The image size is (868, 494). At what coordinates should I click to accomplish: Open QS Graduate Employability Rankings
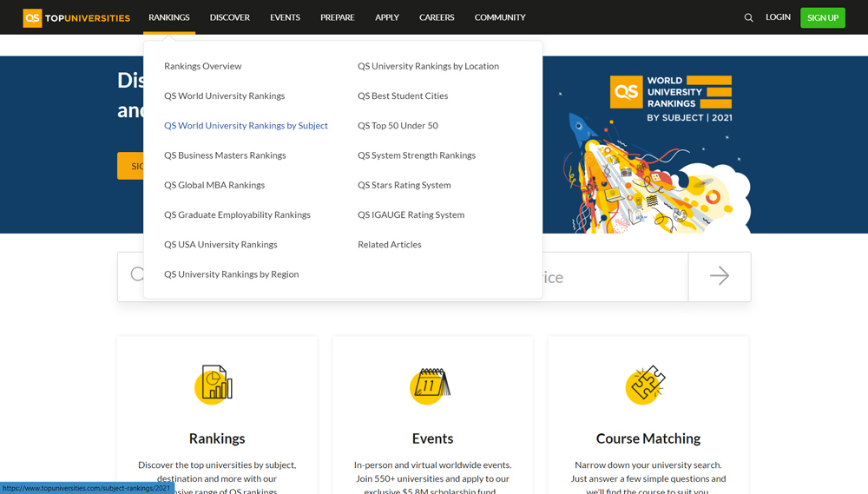coord(237,215)
